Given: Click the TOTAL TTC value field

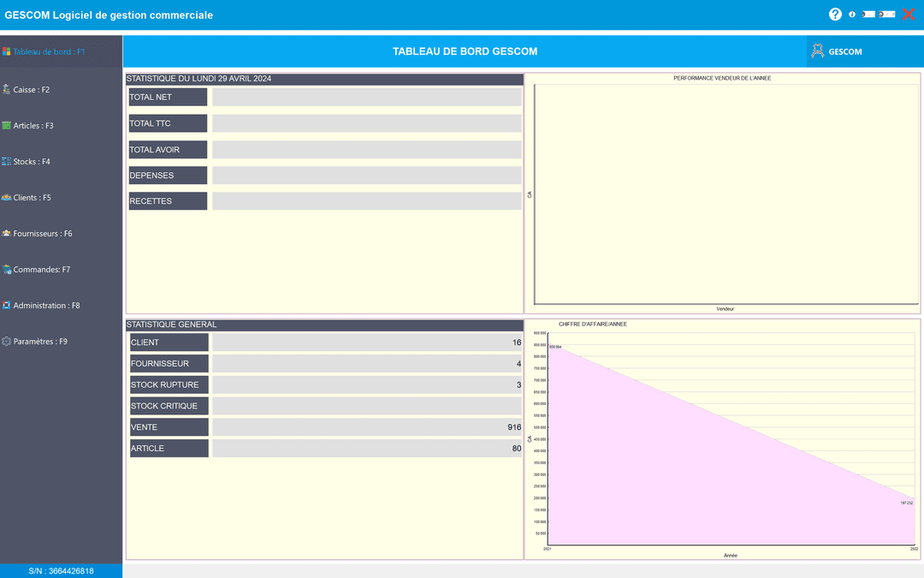Looking at the screenshot, I should point(366,123).
